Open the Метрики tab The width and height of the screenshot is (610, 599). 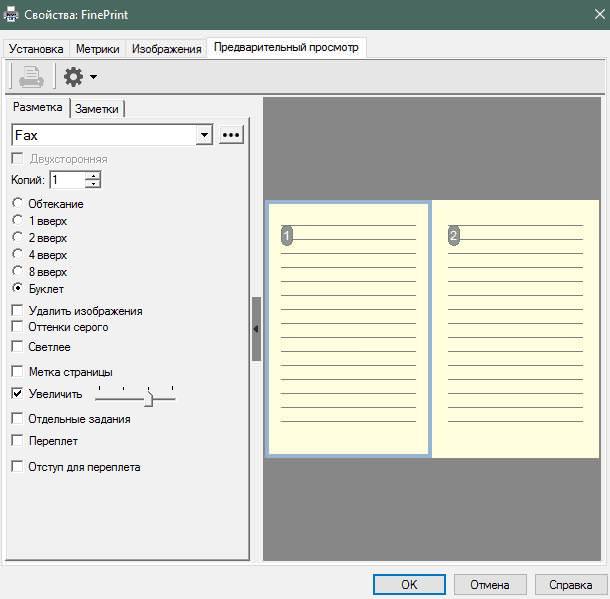pyautogui.click(x=98, y=49)
